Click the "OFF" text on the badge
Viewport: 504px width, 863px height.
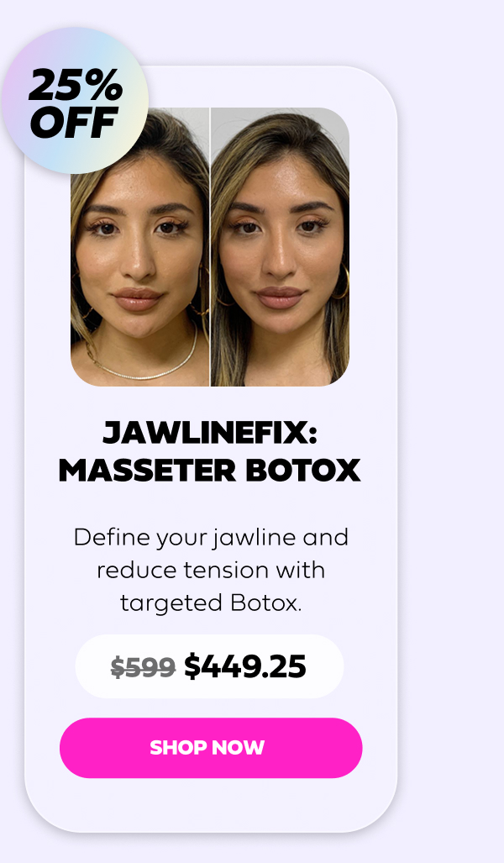coord(74,122)
